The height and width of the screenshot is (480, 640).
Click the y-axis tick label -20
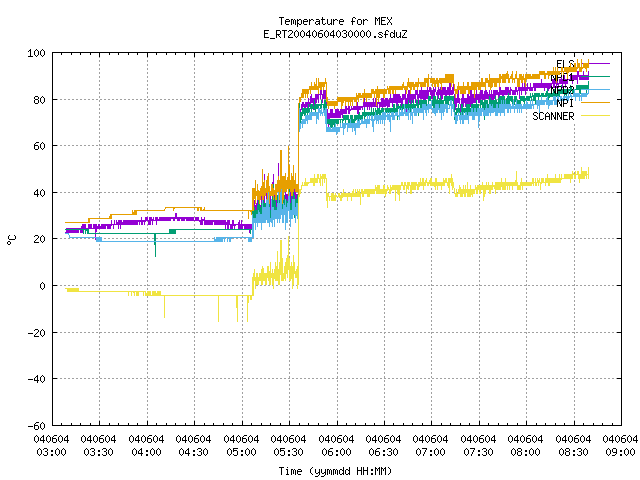click(x=36, y=333)
